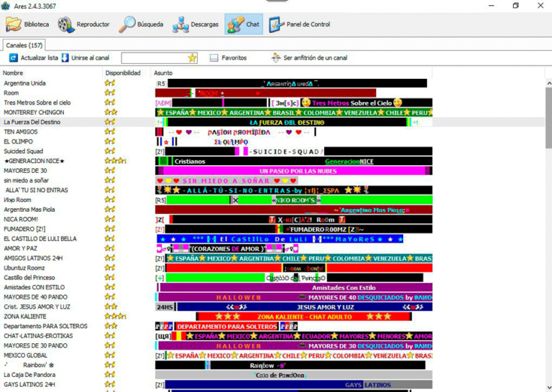Click the scroll up arrow of channel list
The width and height of the screenshot is (552, 392).
tap(548, 83)
